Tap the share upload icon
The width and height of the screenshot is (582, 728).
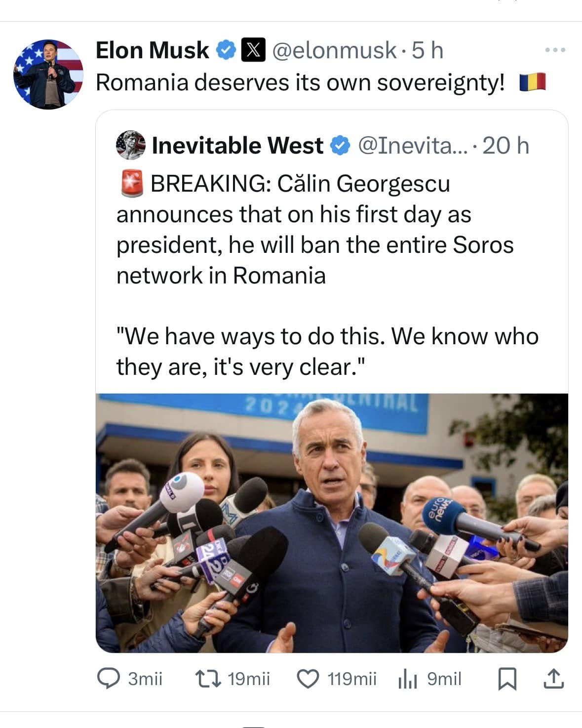(x=554, y=679)
